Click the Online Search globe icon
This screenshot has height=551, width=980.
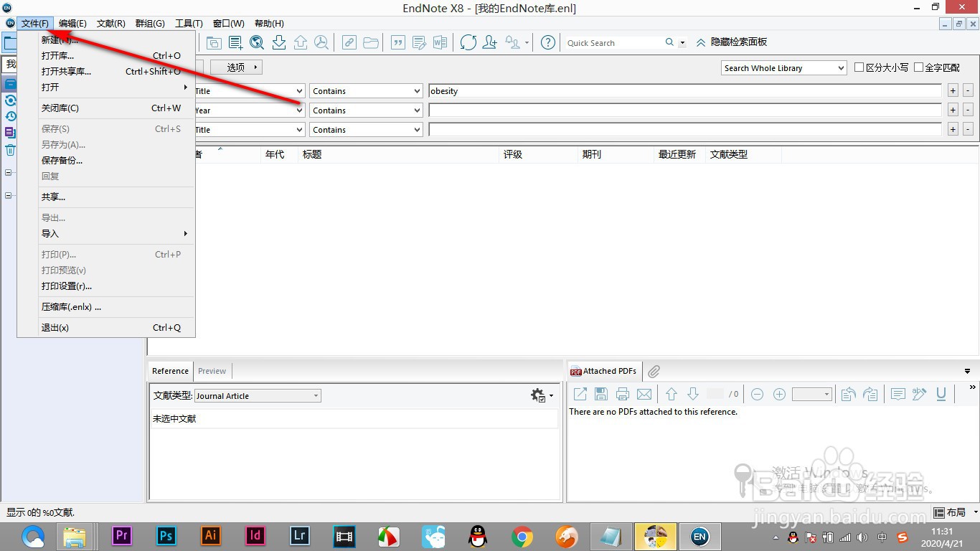point(257,42)
